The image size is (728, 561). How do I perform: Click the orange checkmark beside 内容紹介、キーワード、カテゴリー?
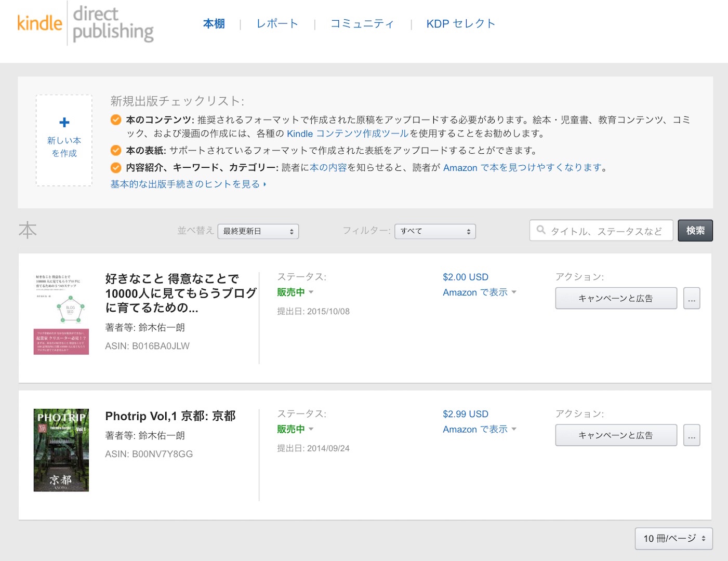[116, 168]
